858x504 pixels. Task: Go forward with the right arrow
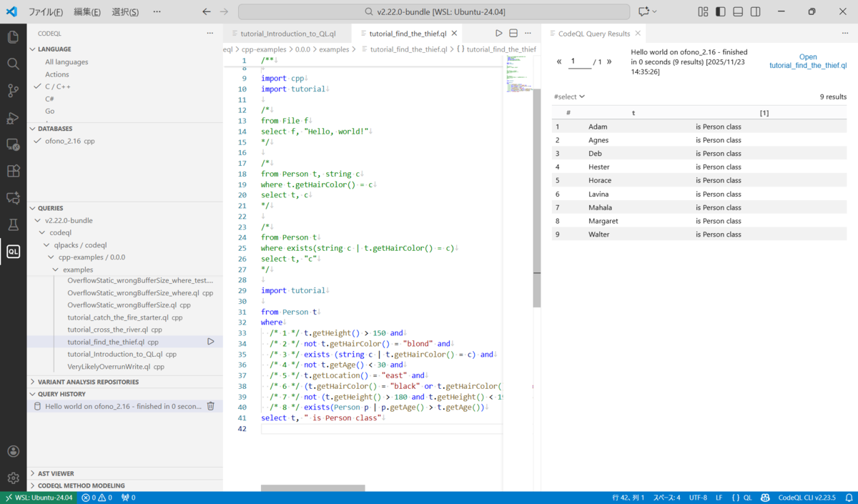tap(225, 11)
